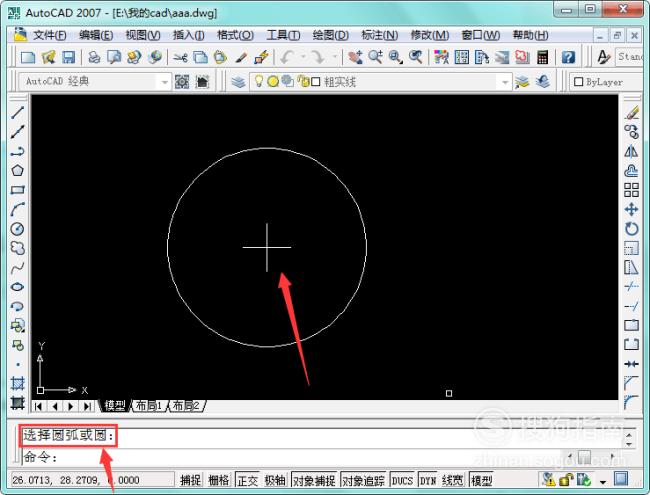Screen dimensions: 650x495
Task: Select the Mirror tool
Action: pyautogui.click(x=631, y=151)
